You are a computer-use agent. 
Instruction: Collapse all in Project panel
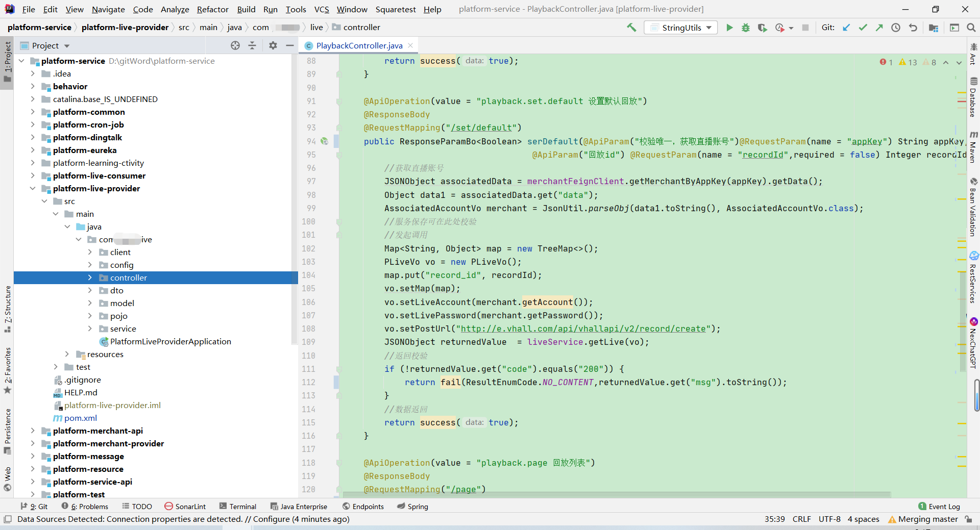pyautogui.click(x=252, y=45)
